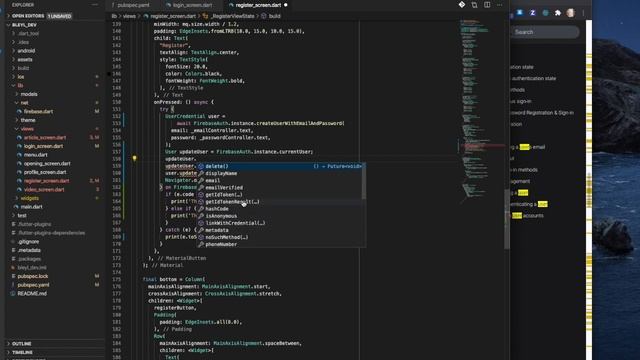
Task: Switch to the login_screen.dart tab
Action: (x=192, y=5)
